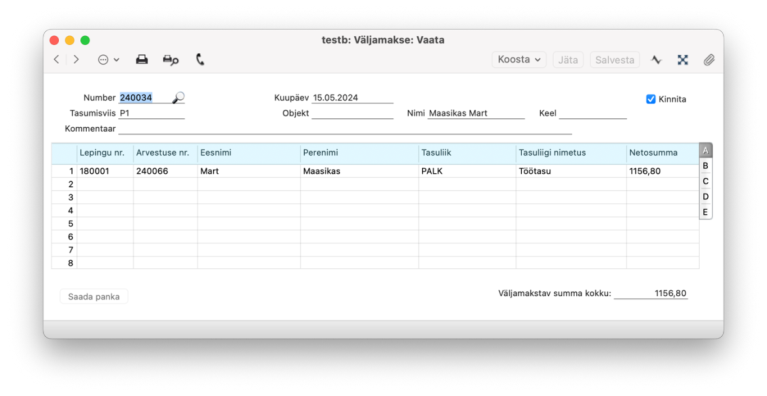
Task: Click the Eesnimi column header
Action: click(249, 153)
